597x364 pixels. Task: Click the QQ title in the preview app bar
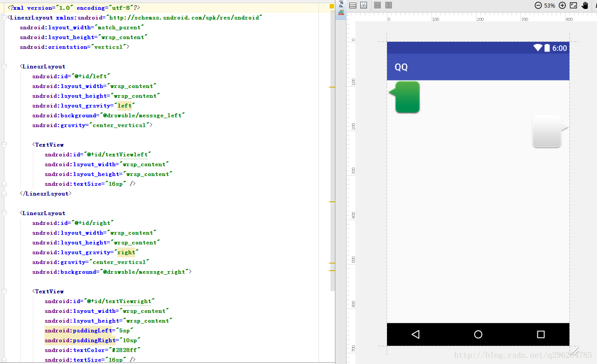coord(401,67)
